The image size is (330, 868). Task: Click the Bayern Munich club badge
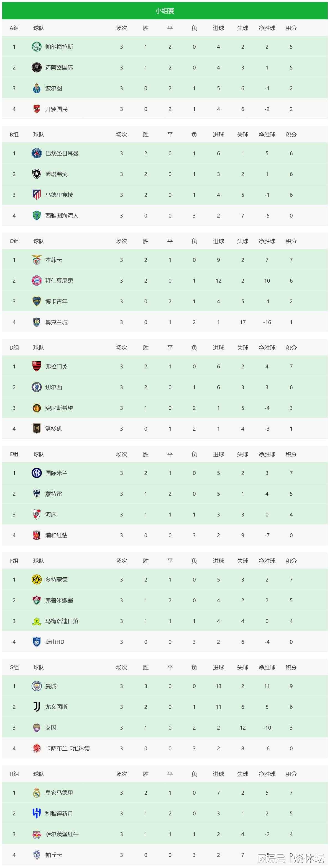coord(37,281)
